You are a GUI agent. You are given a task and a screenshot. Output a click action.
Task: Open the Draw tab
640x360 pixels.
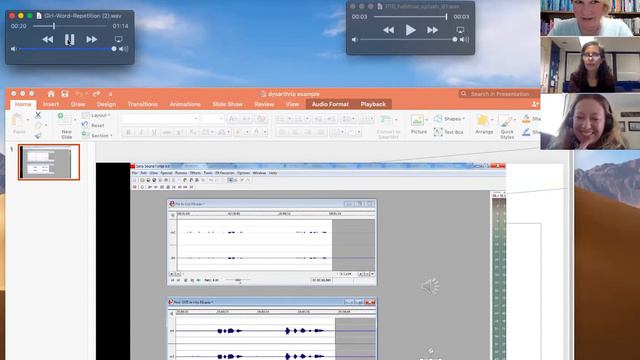(x=78, y=104)
